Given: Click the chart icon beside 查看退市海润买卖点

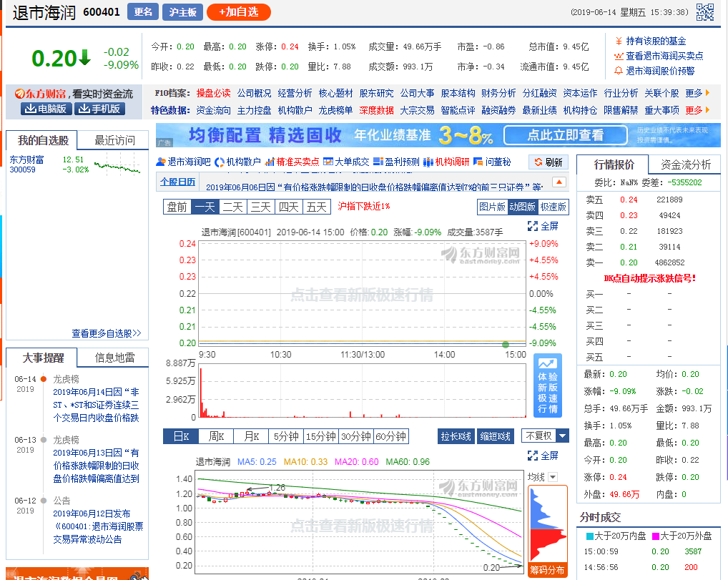Looking at the screenshot, I should click(619, 56).
